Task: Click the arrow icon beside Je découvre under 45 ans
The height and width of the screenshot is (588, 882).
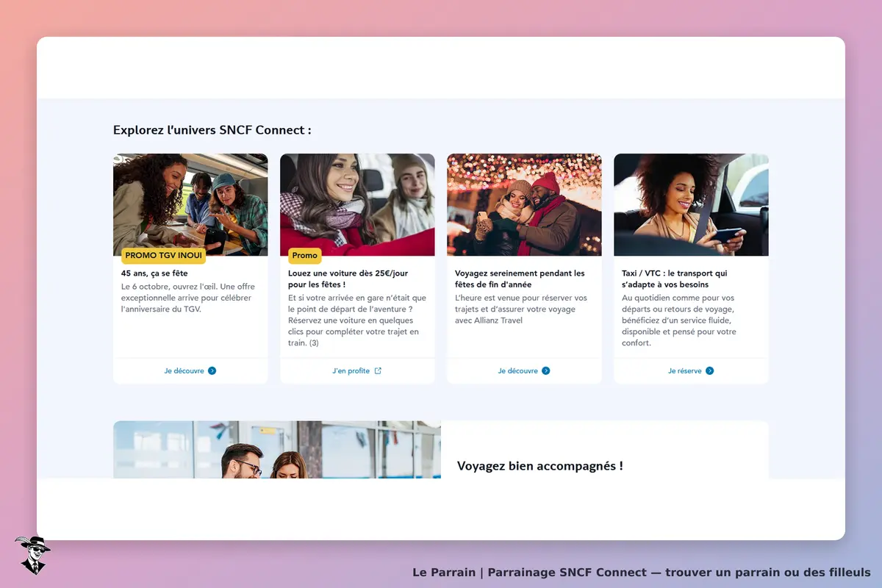Action: (x=212, y=371)
